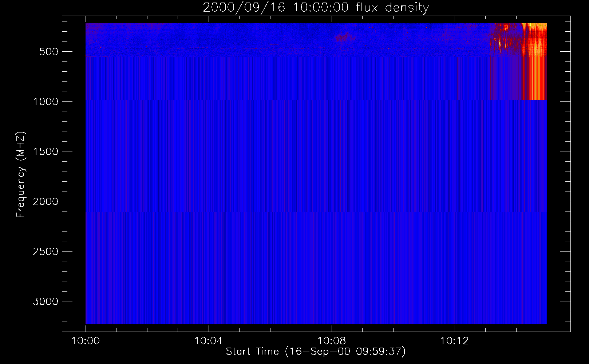Click the 'Frequency (MHZ)' axis label

coord(21,174)
